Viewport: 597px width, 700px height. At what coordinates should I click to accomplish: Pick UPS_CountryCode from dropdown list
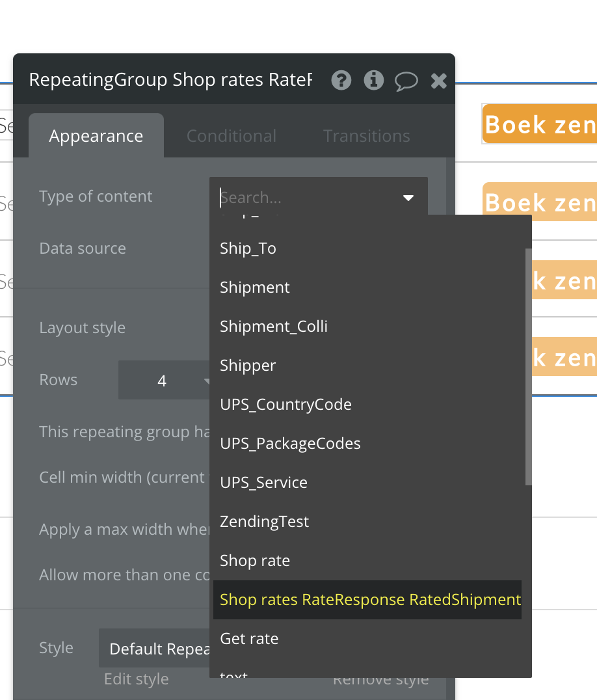coord(286,405)
